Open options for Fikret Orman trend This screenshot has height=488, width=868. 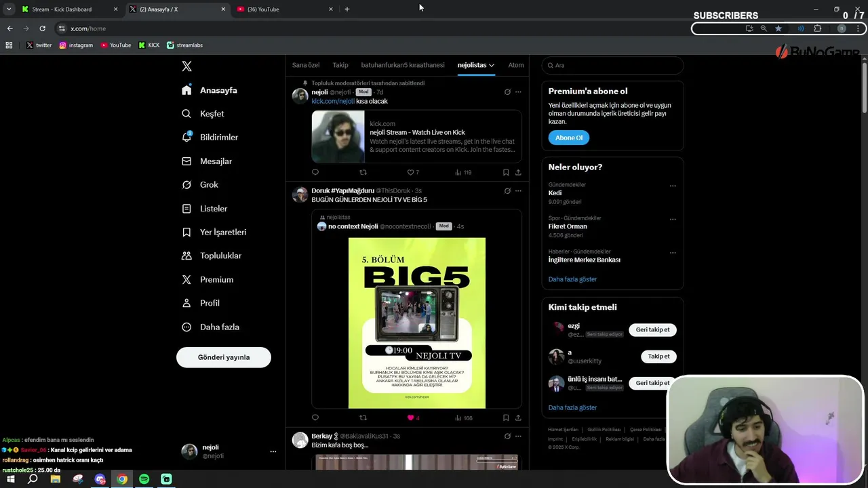673,219
